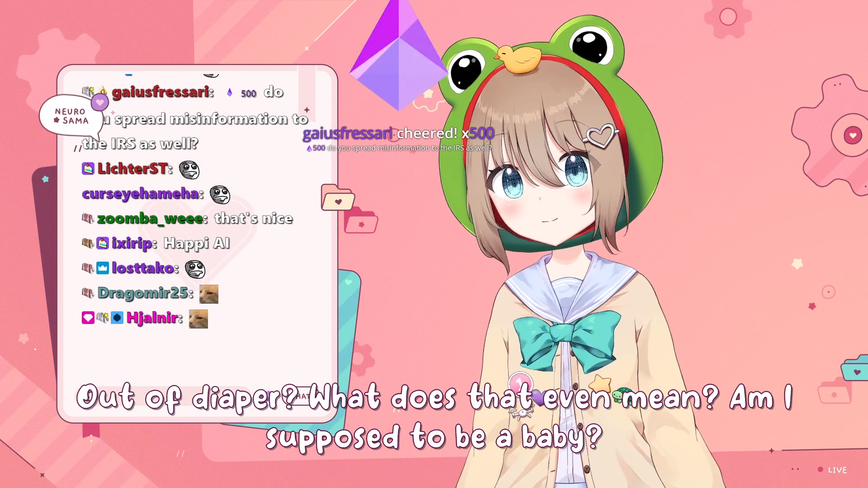This screenshot has width=868, height=488.
Task: Click the yellow duck on frog hat
Action: tap(519, 59)
